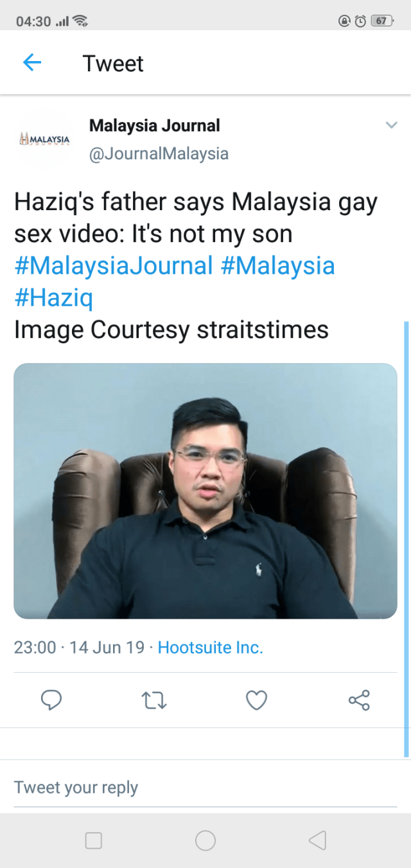Open the #Haziq hashtag
The image size is (411, 868).
(x=53, y=297)
